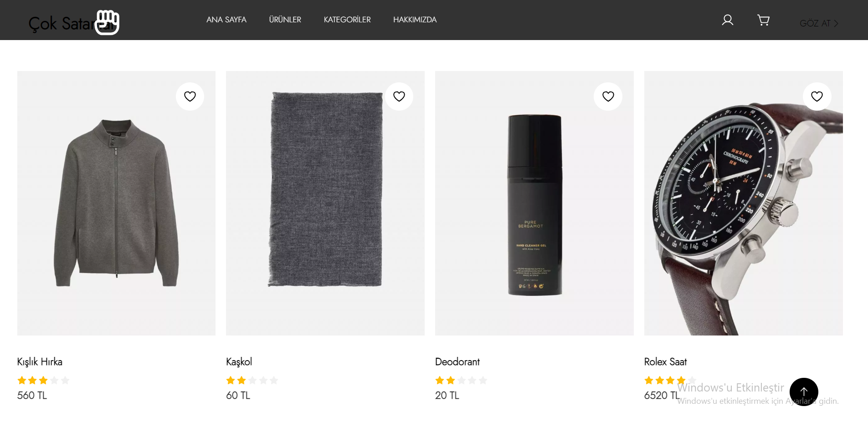
Task: Select the fourth star of Kaşkol rating
Action: click(x=263, y=380)
